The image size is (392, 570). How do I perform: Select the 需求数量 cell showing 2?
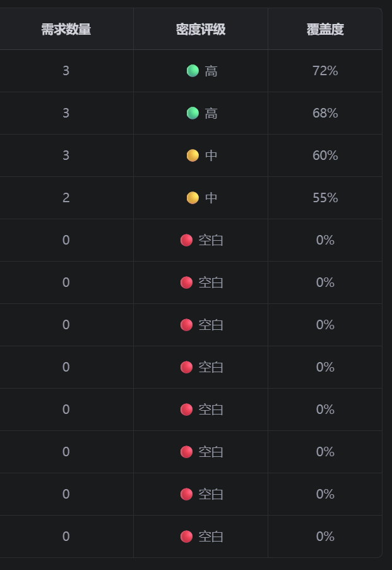66,198
